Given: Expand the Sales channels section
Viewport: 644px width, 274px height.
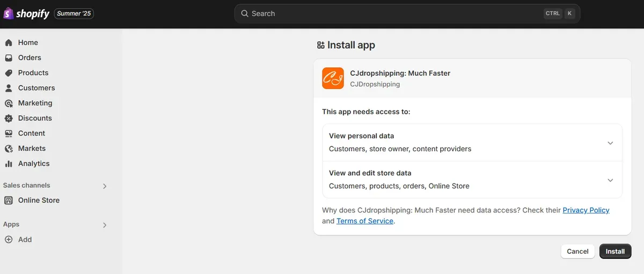Looking at the screenshot, I should click(x=105, y=186).
